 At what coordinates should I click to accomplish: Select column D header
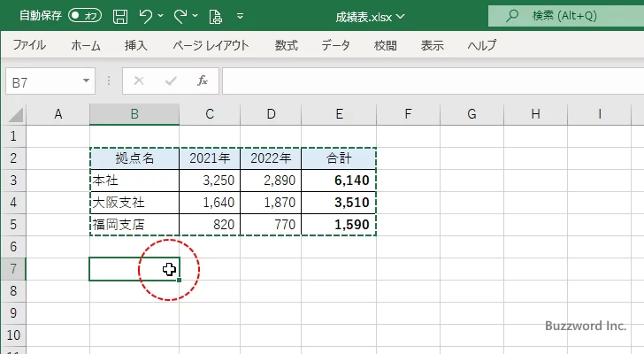271,114
